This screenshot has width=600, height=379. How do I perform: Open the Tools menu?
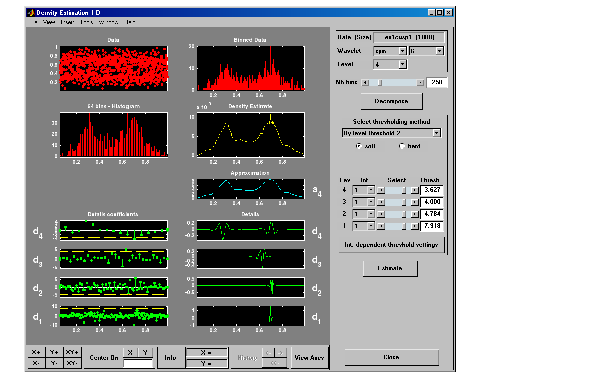coord(86,22)
